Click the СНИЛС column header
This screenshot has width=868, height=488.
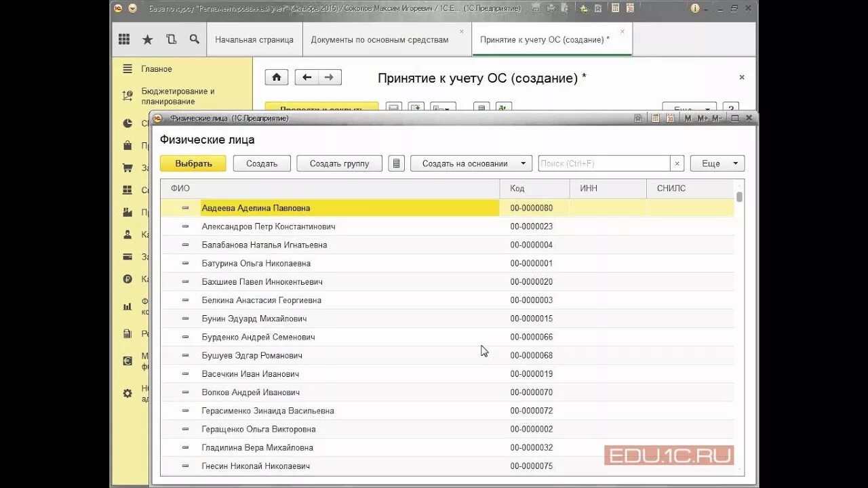click(690, 188)
